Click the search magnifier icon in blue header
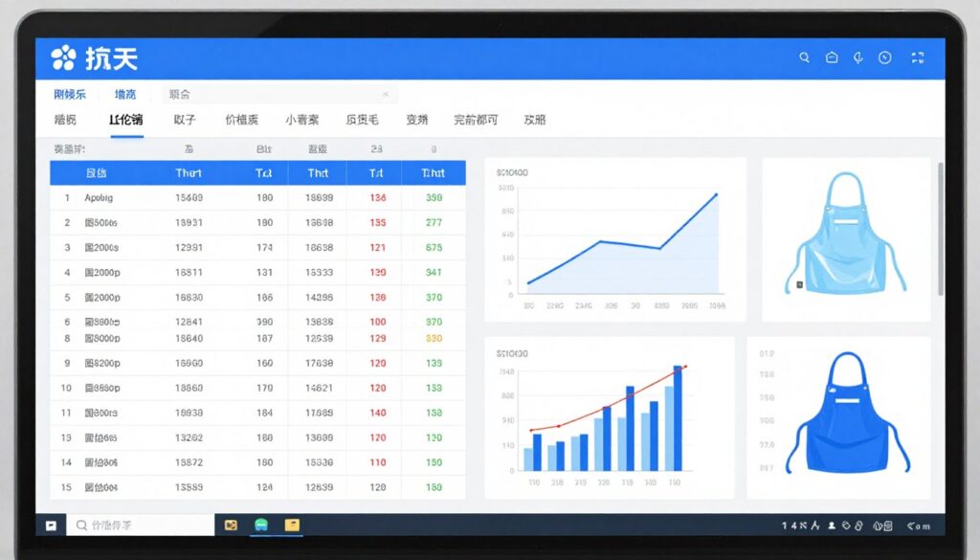 [x=804, y=57]
